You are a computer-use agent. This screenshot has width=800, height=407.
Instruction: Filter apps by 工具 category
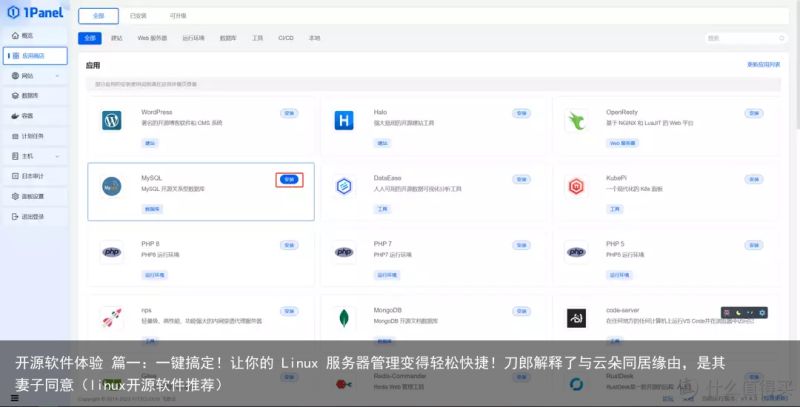[258, 38]
